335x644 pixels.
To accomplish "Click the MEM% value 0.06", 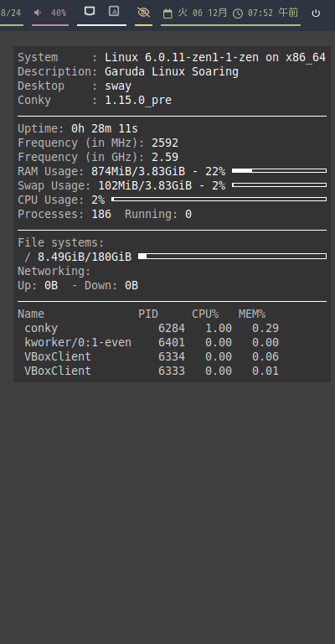I will (x=265, y=357).
